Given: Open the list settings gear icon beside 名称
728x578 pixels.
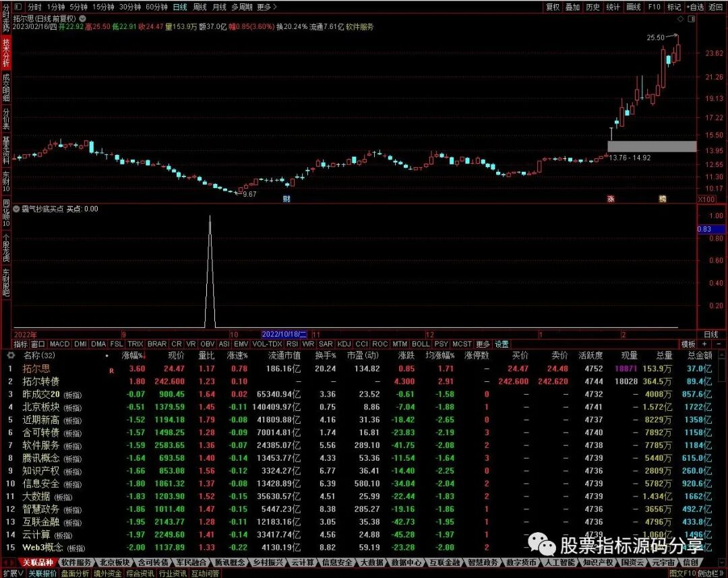Looking at the screenshot, I should pos(11,355).
